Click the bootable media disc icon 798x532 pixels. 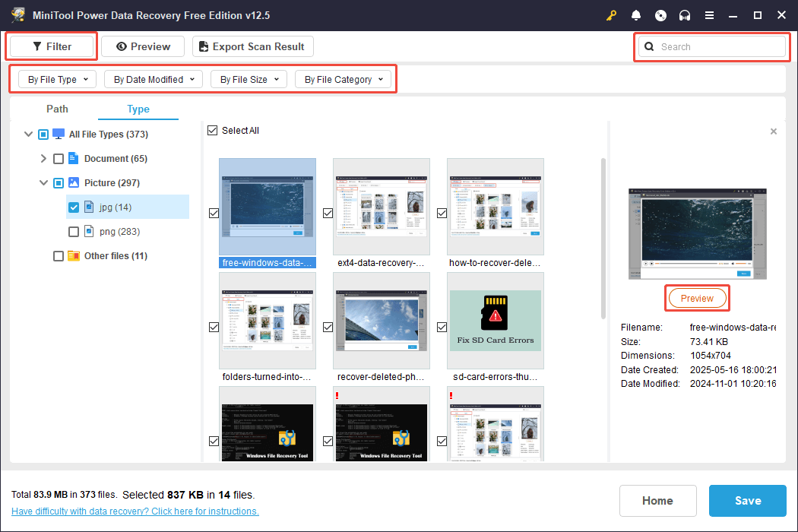pos(660,14)
